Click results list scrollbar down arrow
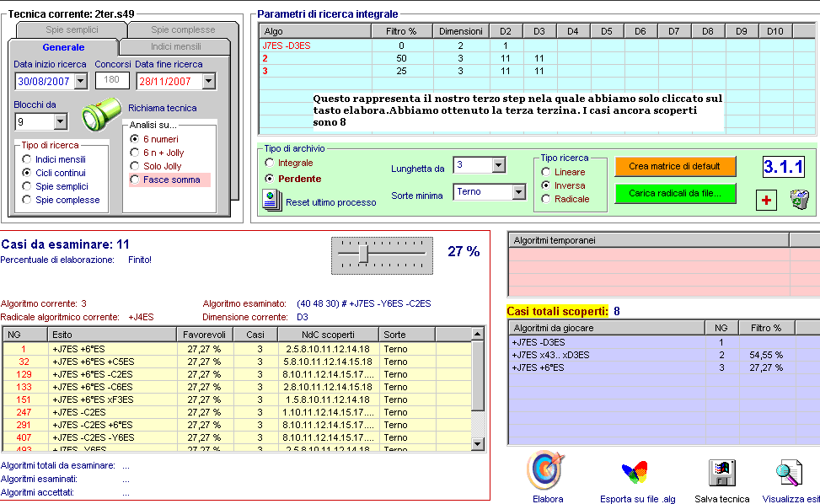 point(478,444)
